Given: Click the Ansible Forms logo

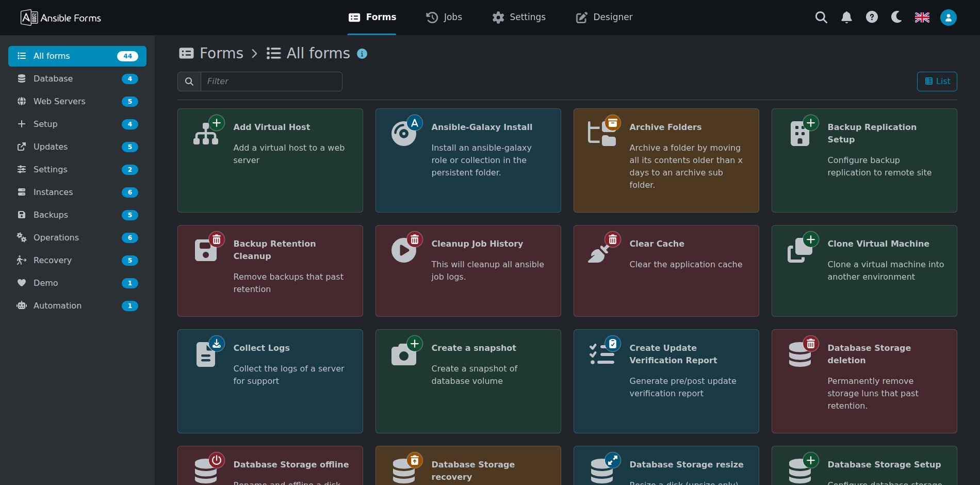Looking at the screenshot, I should pyautogui.click(x=61, y=18).
